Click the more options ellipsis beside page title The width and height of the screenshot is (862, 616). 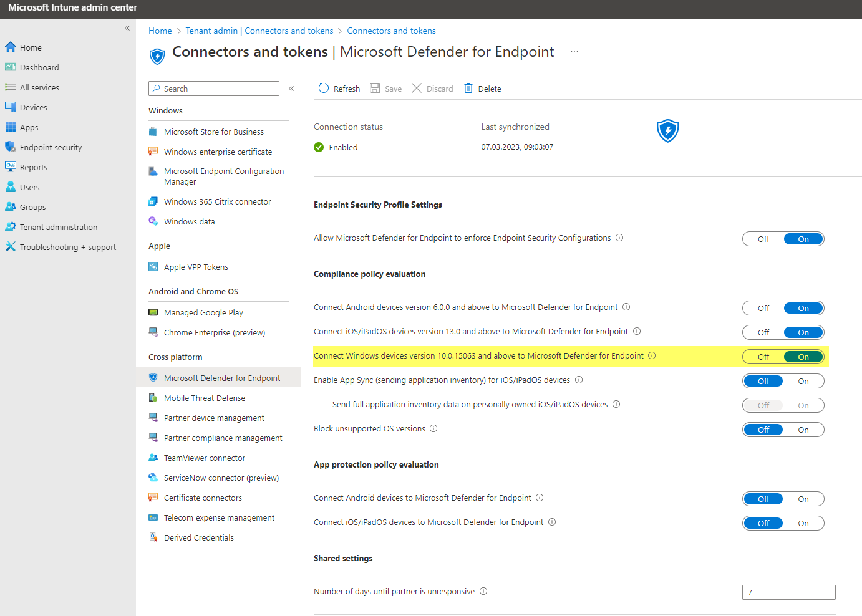pyautogui.click(x=574, y=52)
